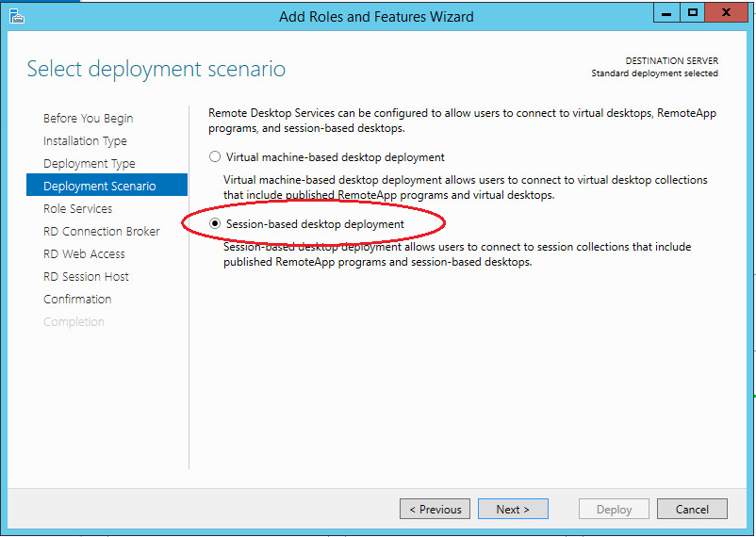
Task: Click the Previous button
Action: 435,509
